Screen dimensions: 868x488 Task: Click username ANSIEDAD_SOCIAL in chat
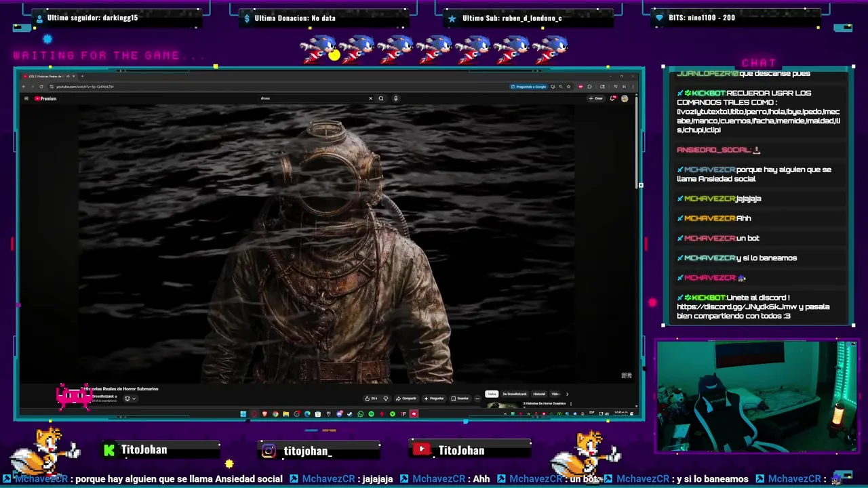pyautogui.click(x=713, y=150)
